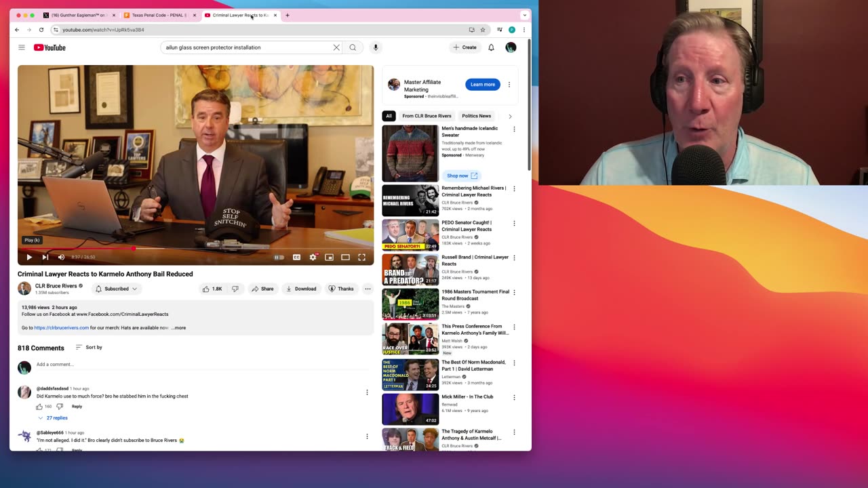Send Thanks to the creator

click(341, 289)
